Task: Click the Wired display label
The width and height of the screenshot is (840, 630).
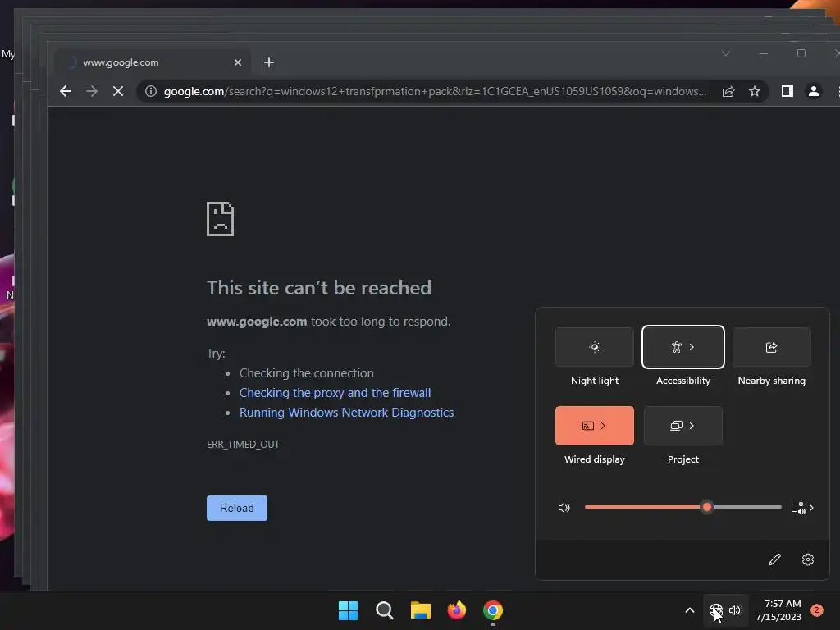Action: click(x=594, y=459)
